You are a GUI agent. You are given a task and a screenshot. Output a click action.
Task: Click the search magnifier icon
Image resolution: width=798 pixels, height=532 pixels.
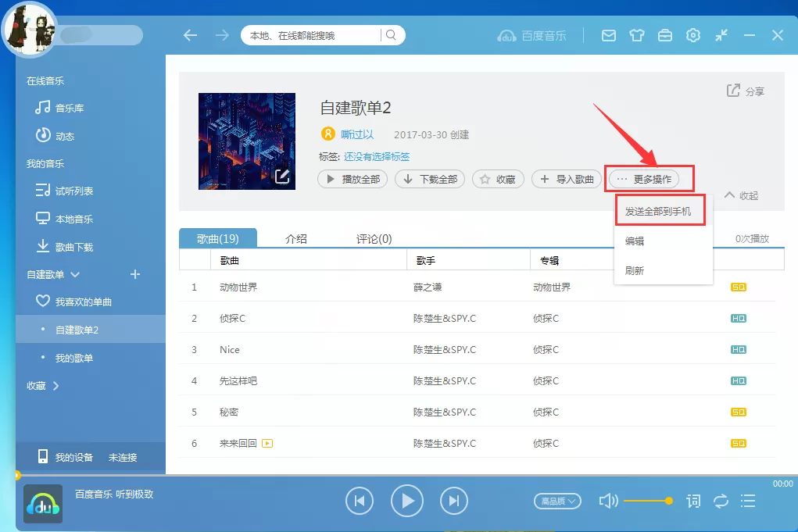click(x=391, y=35)
